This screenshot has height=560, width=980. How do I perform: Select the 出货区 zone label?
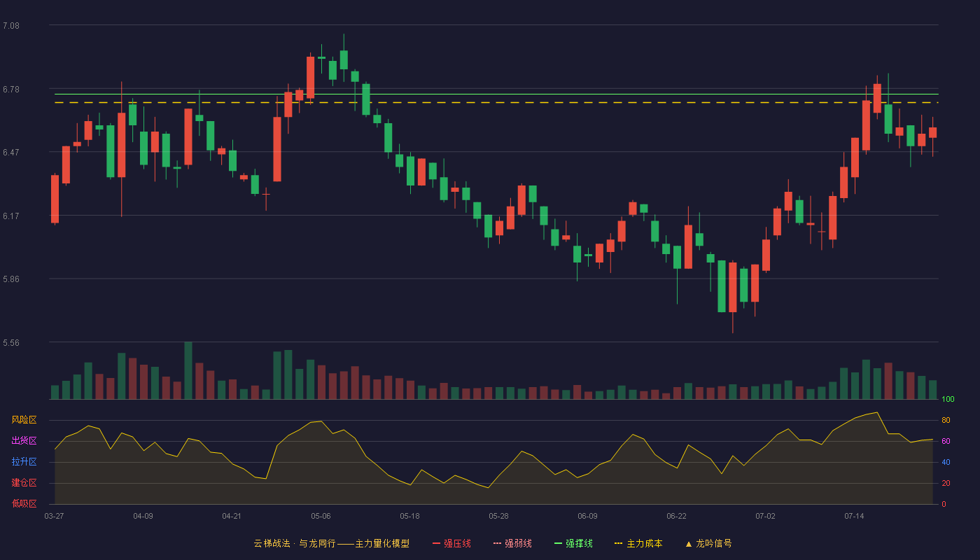pos(24,441)
